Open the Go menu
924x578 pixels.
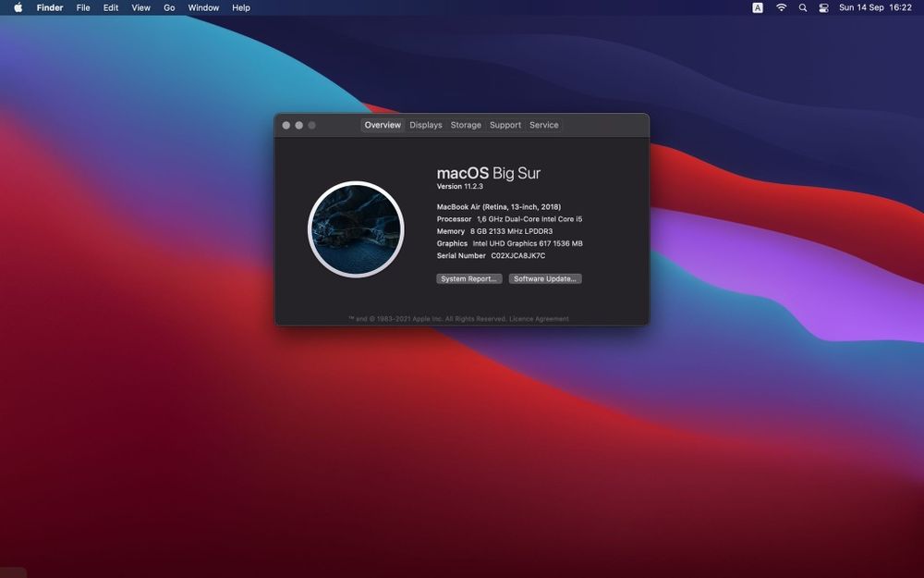pos(169,7)
